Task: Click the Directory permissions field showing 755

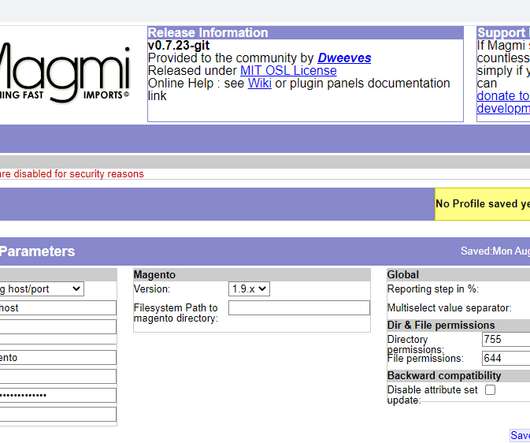Action: pyautogui.click(x=506, y=339)
